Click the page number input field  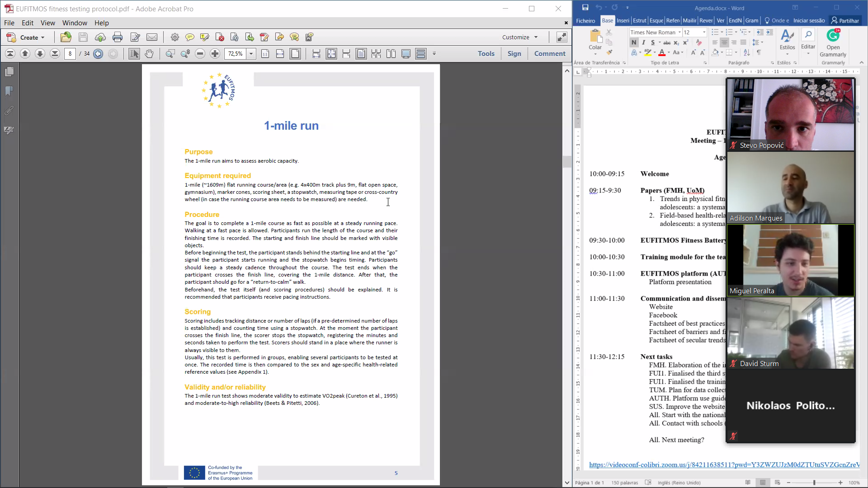click(x=70, y=54)
